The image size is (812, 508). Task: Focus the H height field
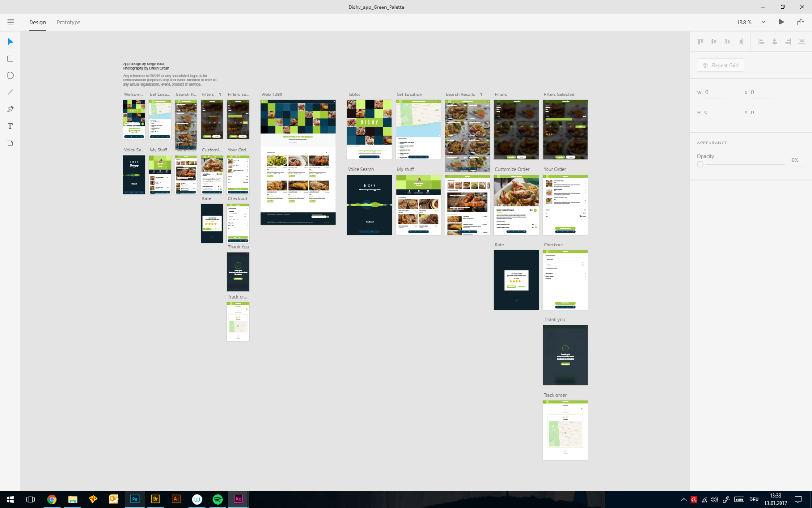[714, 113]
